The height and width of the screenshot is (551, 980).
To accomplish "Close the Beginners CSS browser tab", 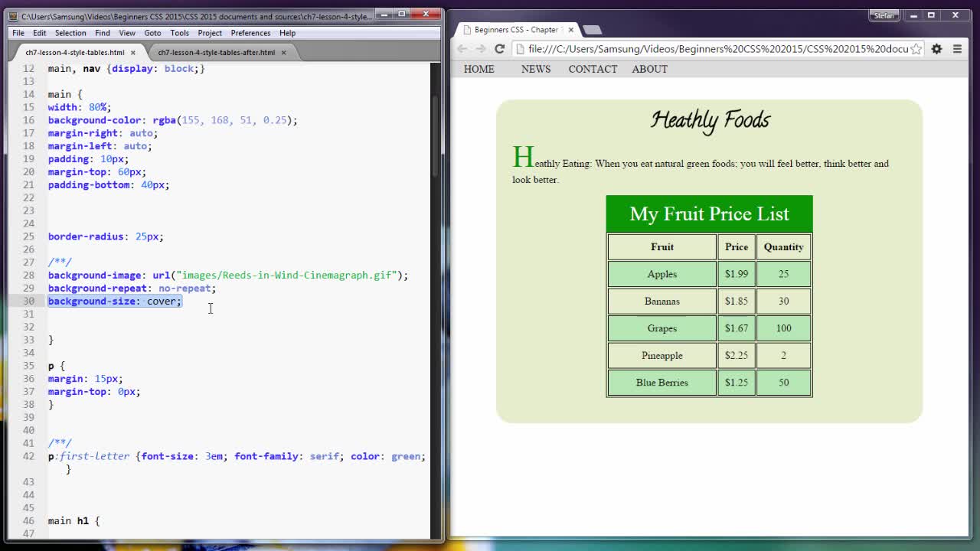I will 570,30.
